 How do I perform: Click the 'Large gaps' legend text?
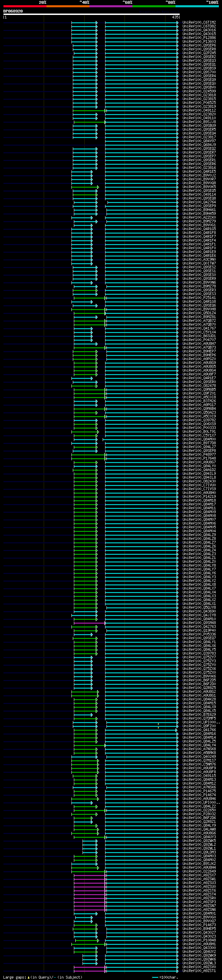(15, 977)
